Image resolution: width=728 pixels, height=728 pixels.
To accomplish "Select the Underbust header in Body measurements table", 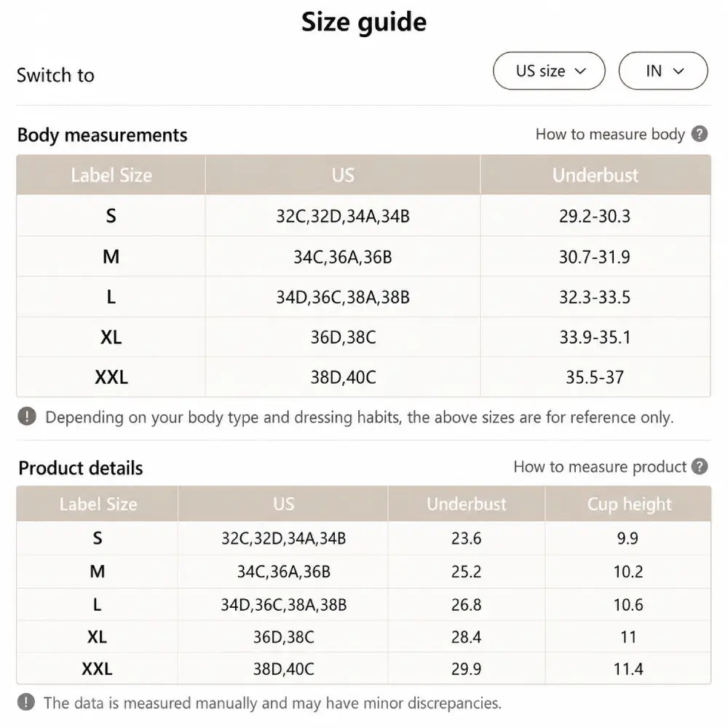I will click(596, 175).
